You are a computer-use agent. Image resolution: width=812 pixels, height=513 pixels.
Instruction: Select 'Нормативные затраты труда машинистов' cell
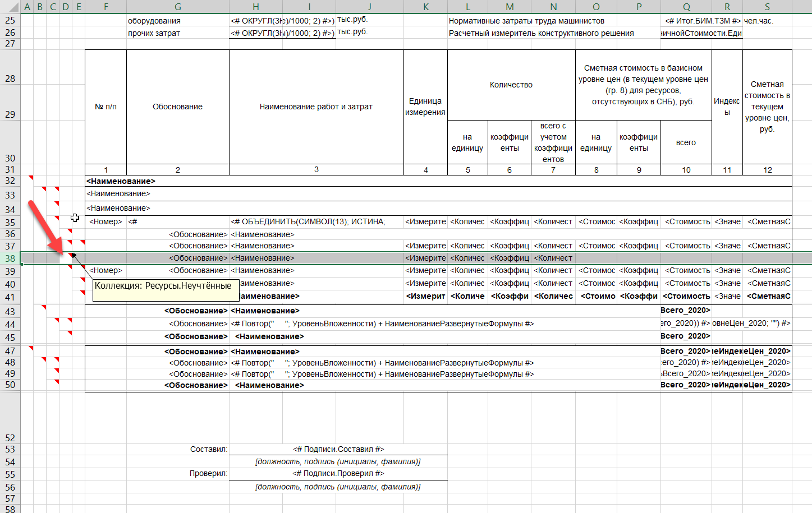[x=526, y=21]
